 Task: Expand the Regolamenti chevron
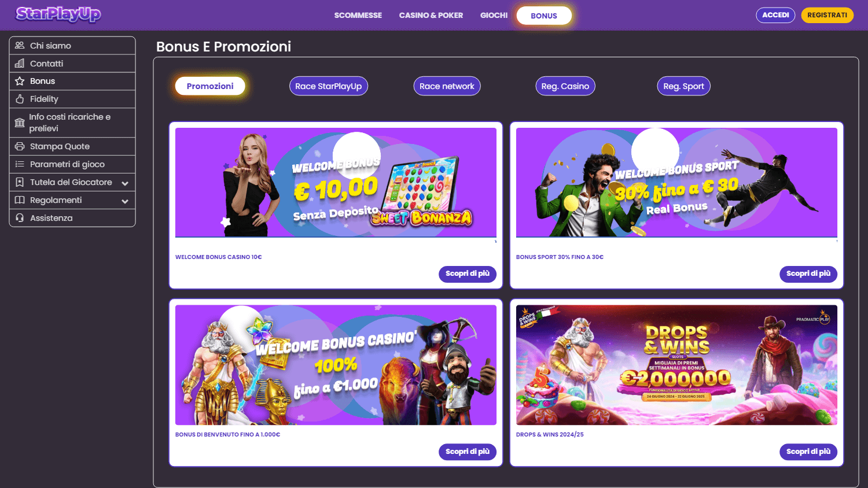[x=125, y=201]
